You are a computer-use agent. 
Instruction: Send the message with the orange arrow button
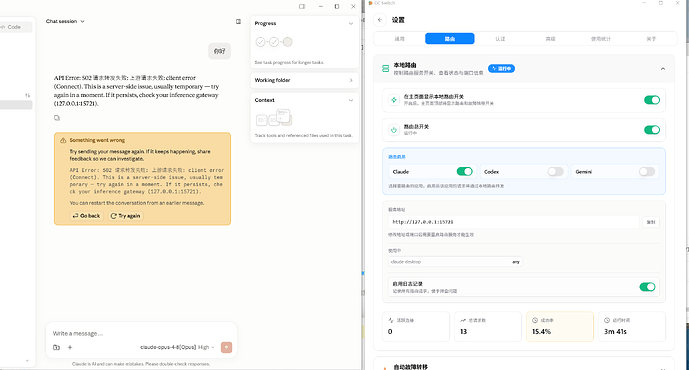coord(226,347)
